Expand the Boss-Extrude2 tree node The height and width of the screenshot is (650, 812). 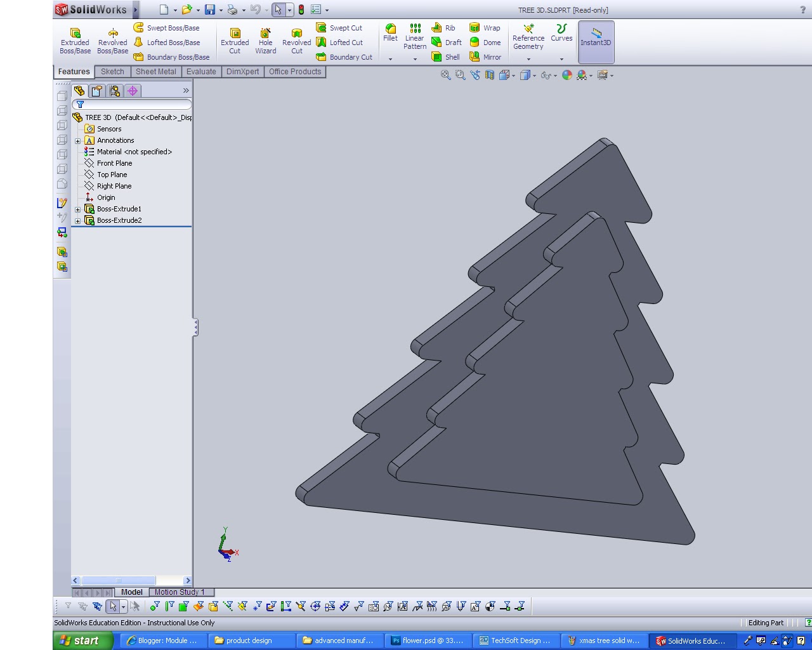[77, 221]
